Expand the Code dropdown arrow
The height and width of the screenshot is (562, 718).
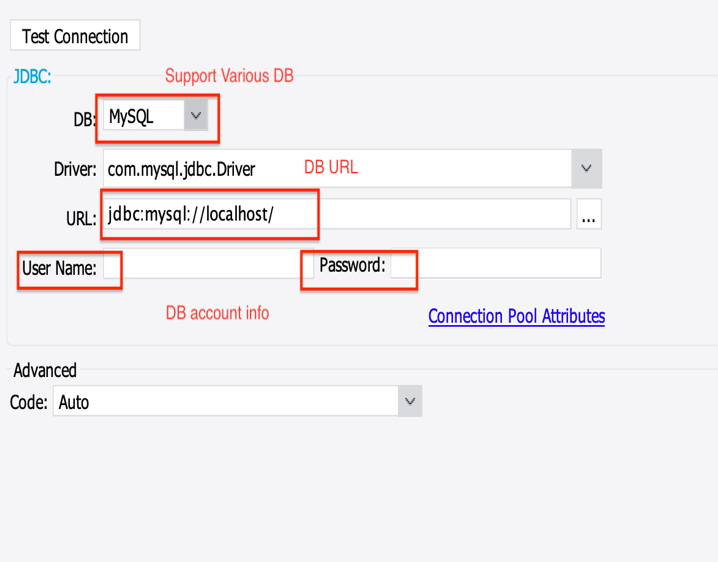[410, 401]
